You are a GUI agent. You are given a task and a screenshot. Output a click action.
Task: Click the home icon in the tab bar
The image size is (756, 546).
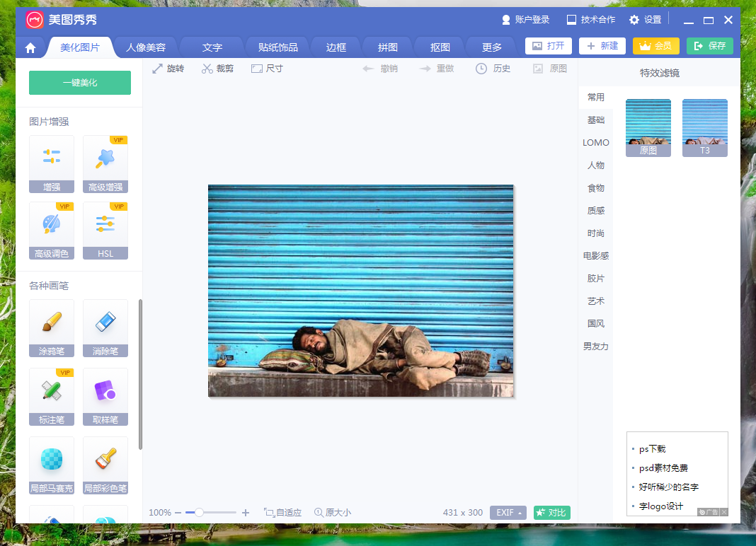tap(28, 47)
